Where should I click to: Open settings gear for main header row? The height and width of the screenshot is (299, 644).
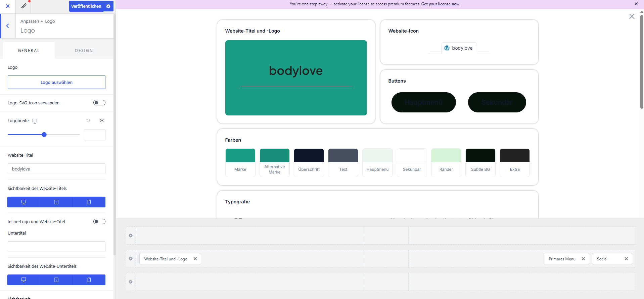click(x=131, y=259)
